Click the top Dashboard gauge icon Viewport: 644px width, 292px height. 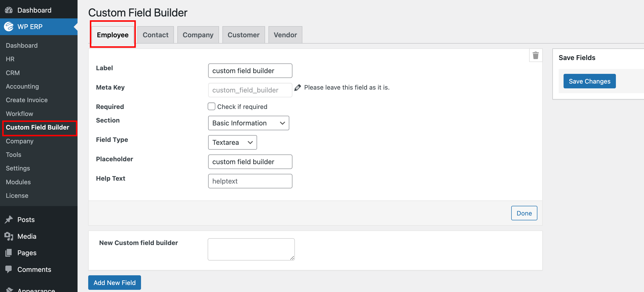coord(9,10)
